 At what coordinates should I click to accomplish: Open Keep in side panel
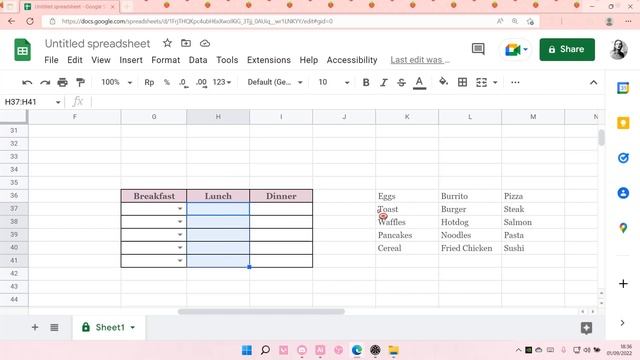pyautogui.click(x=623, y=123)
